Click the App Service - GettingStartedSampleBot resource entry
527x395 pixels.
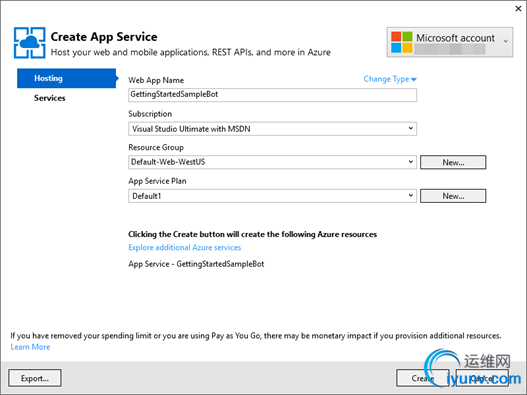pos(196,264)
